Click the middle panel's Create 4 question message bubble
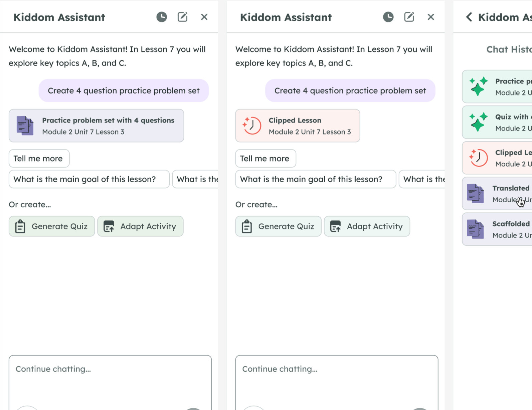The height and width of the screenshot is (410, 532). coord(350,90)
